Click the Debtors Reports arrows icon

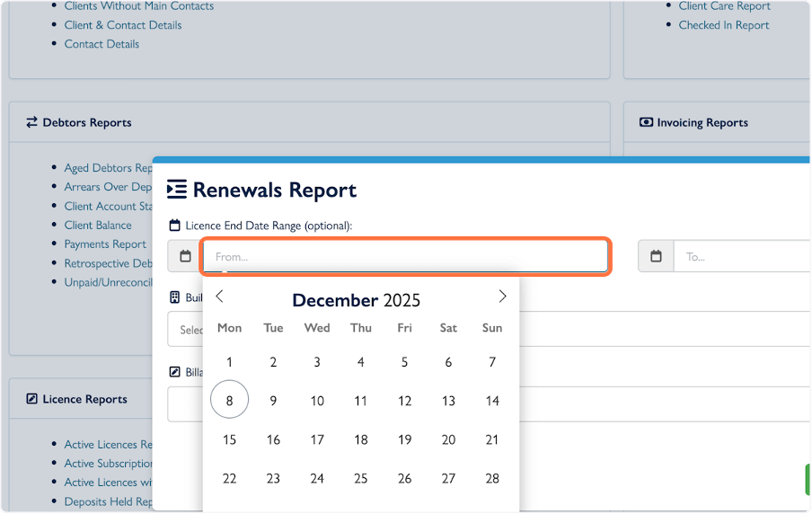tap(31, 122)
